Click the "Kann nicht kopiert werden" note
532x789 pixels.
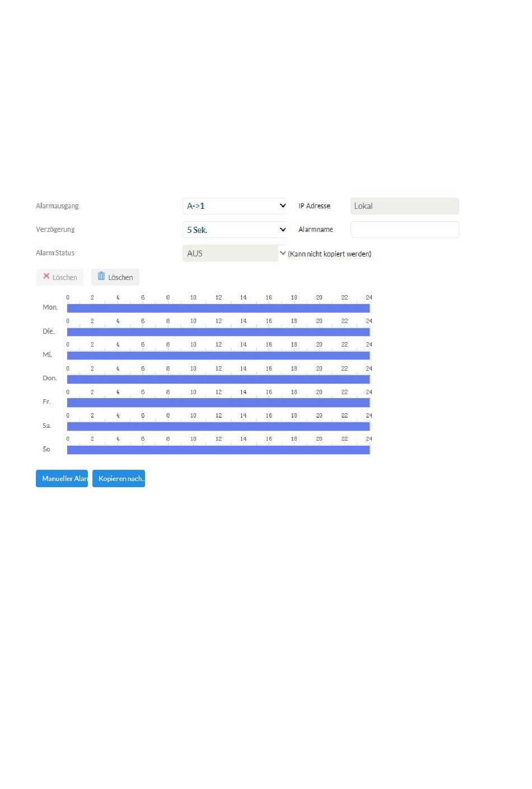[x=329, y=254]
